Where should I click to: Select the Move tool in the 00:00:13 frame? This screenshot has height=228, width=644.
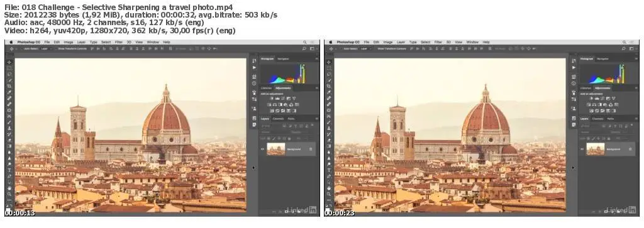[x=9, y=62]
